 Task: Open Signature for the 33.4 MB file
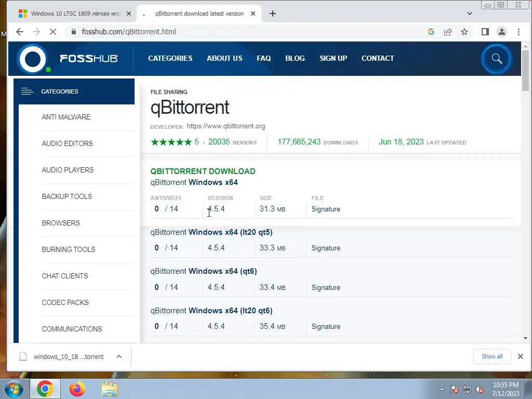point(326,287)
